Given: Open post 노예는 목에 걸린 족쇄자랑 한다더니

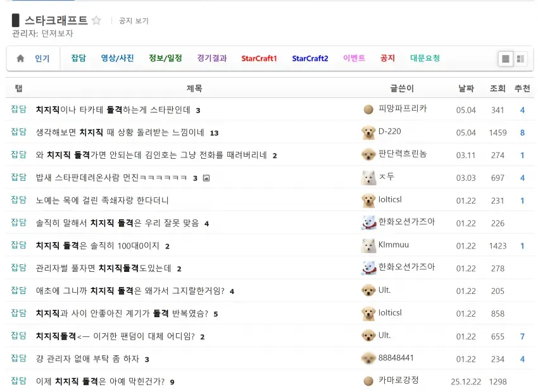Looking at the screenshot, I should click(103, 200).
